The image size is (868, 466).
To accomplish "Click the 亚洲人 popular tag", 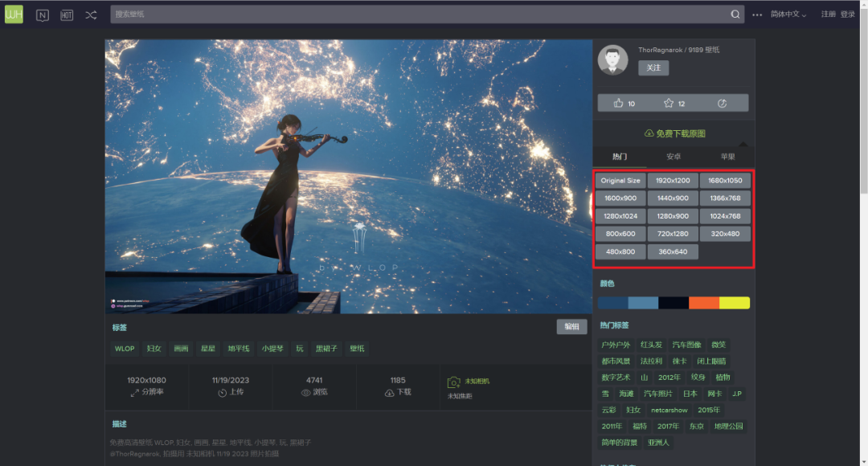I will point(658,443).
